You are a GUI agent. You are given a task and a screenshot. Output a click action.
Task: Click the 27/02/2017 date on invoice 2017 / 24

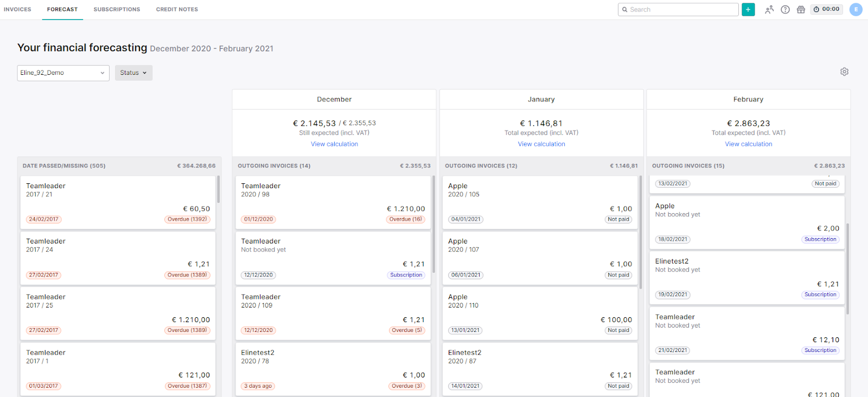(x=43, y=275)
